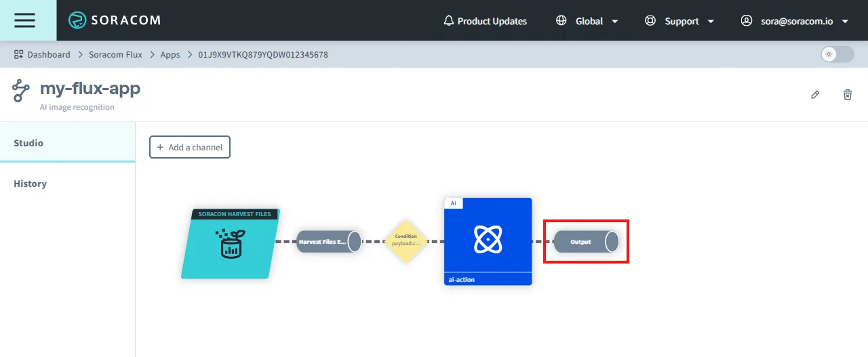Click Add a channel button
Image resolution: width=868 pixels, height=357 pixels.
pos(190,147)
